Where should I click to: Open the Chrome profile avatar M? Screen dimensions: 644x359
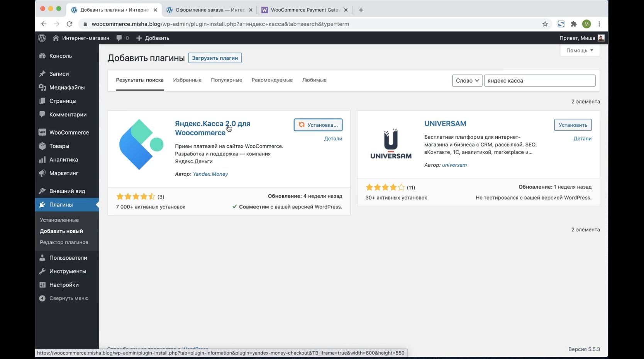tap(586, 24)
